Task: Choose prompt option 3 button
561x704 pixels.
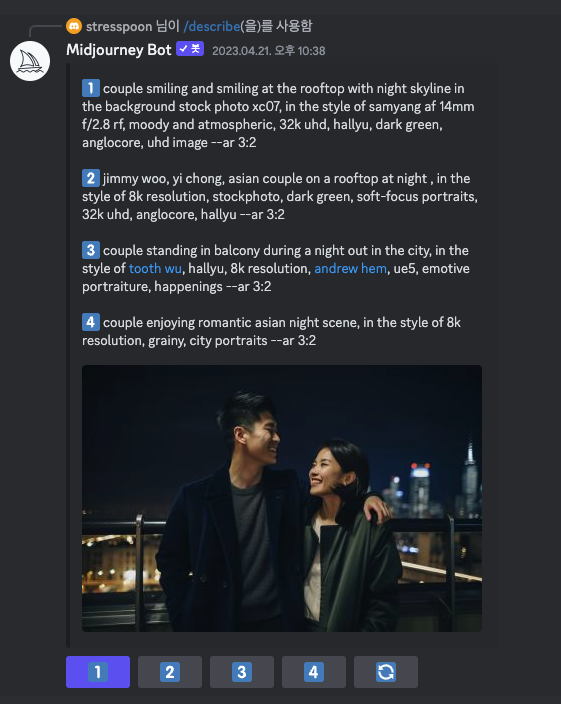Action: coord(242,672)
